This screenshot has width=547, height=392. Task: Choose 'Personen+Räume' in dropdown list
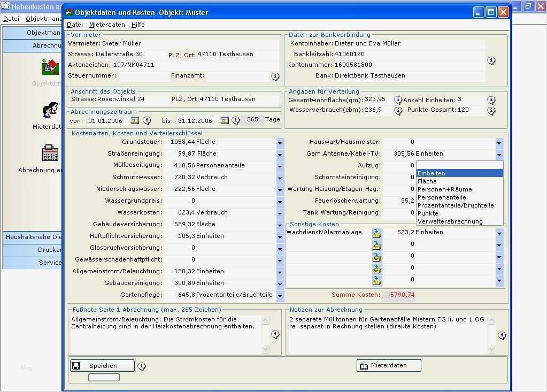pos(459,189)
